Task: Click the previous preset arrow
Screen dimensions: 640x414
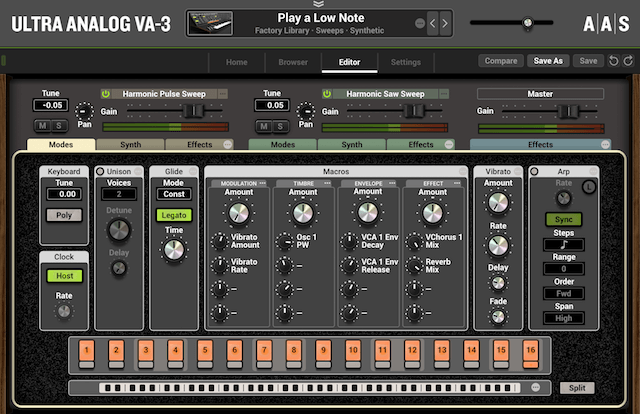Action: [x=433, y=24]
